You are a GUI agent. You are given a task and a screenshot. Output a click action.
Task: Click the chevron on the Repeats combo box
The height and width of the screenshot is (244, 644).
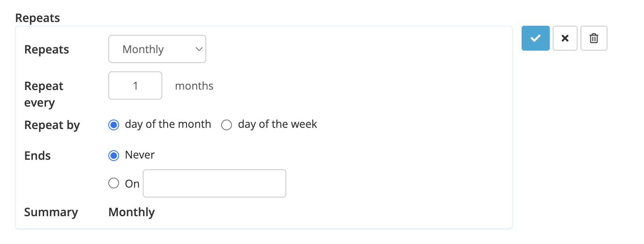coord(198,49)
